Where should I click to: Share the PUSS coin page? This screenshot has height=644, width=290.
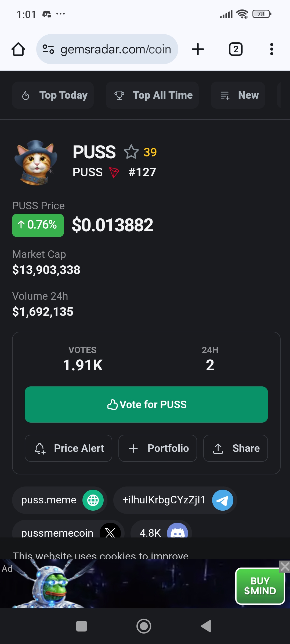235,448
